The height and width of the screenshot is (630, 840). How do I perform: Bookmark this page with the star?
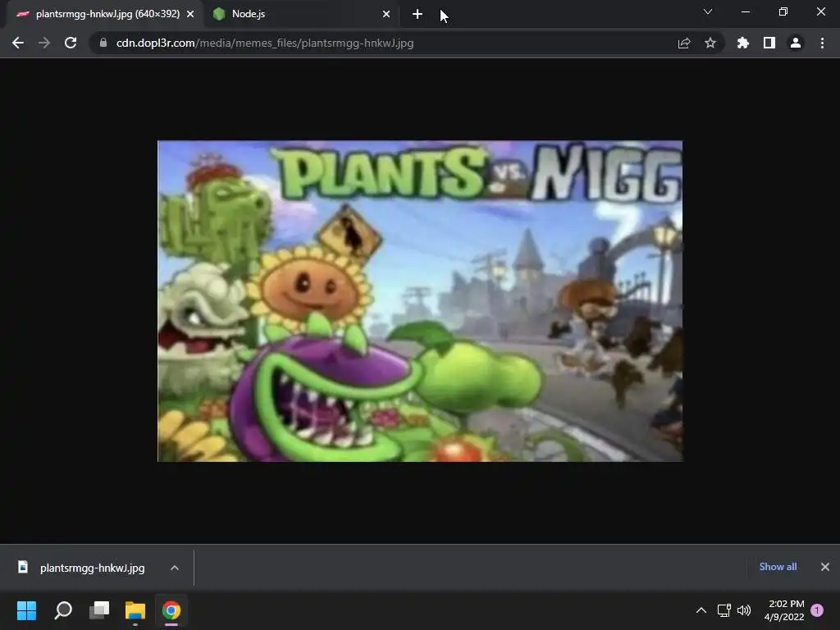point(710,43)
